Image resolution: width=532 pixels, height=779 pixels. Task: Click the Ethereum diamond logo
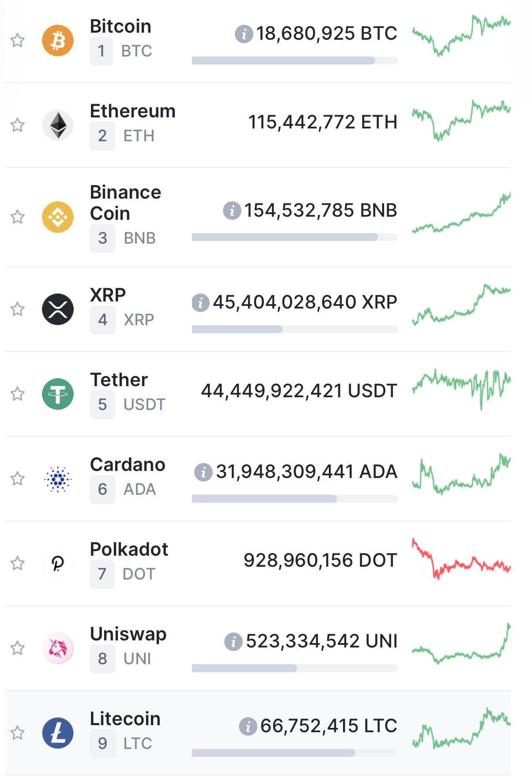[x=58, y=125]
